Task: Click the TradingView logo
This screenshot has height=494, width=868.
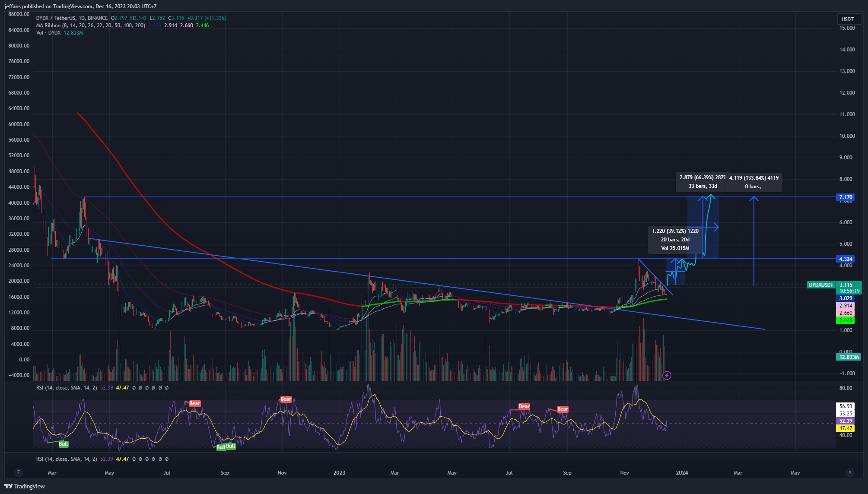Action: (x=25, y=486)
